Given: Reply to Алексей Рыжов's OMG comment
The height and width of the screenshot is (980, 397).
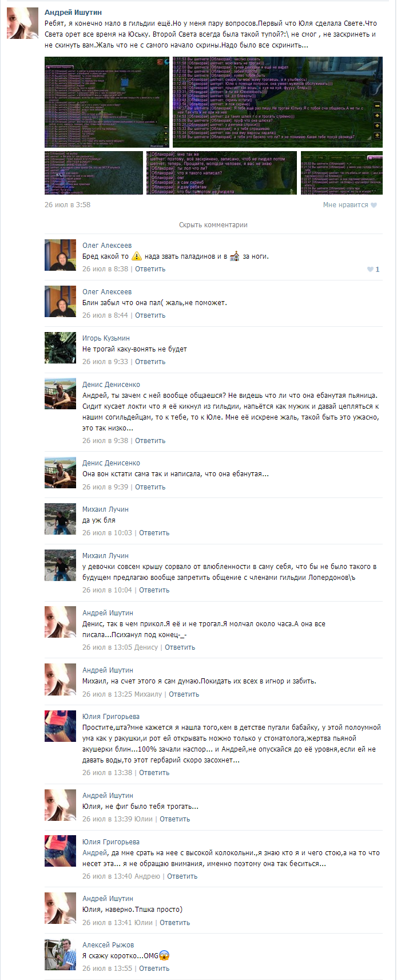Looking at the screenshot, I should coord(154,969).
